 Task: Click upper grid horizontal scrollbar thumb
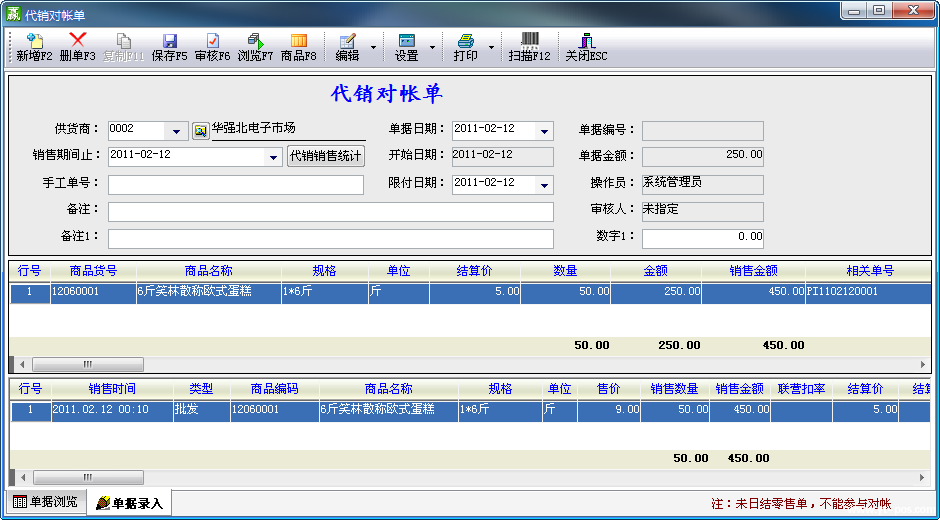(x=88, y=364)
